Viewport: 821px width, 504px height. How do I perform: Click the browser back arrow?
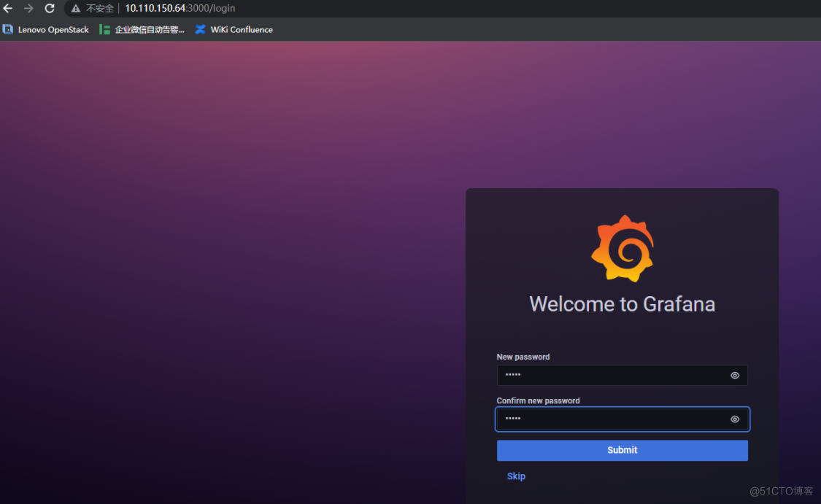pos(8,8)
